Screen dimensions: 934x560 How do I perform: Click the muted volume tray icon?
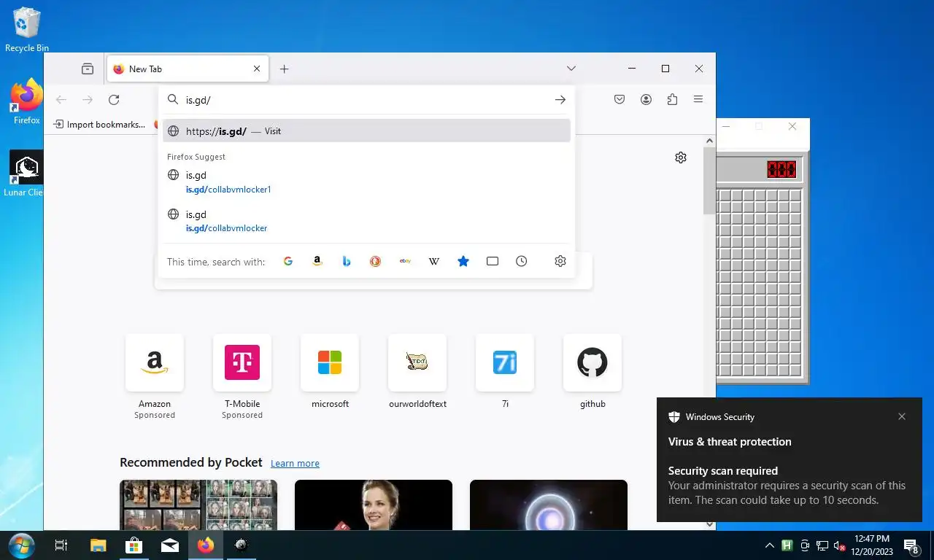(840, 545)
